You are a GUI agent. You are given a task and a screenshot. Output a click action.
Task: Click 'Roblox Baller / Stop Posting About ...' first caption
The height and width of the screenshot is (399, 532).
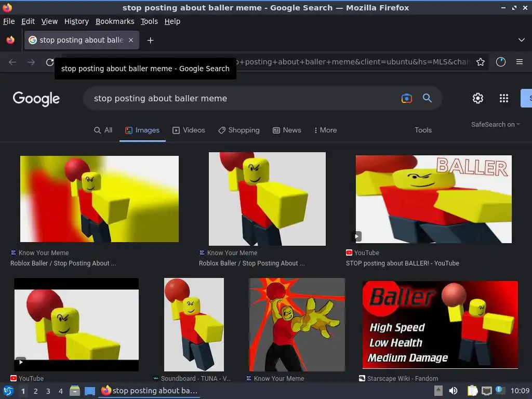coord(63,263)
